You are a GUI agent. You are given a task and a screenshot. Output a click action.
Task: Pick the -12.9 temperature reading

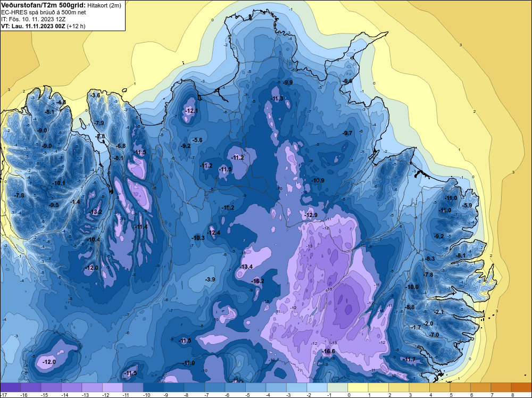click(x=311, y=215)
